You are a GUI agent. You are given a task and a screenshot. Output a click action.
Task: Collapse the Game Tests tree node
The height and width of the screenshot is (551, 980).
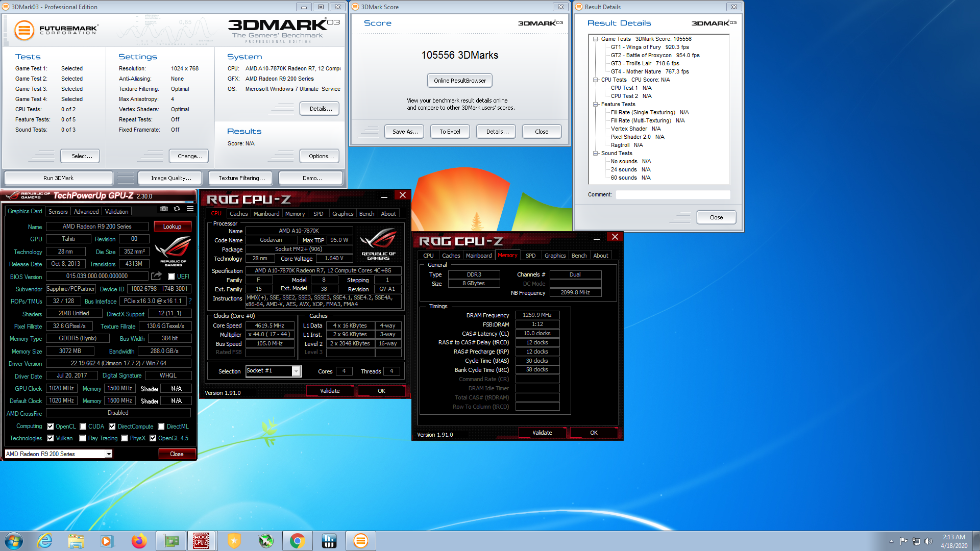(x=595, y=39)
